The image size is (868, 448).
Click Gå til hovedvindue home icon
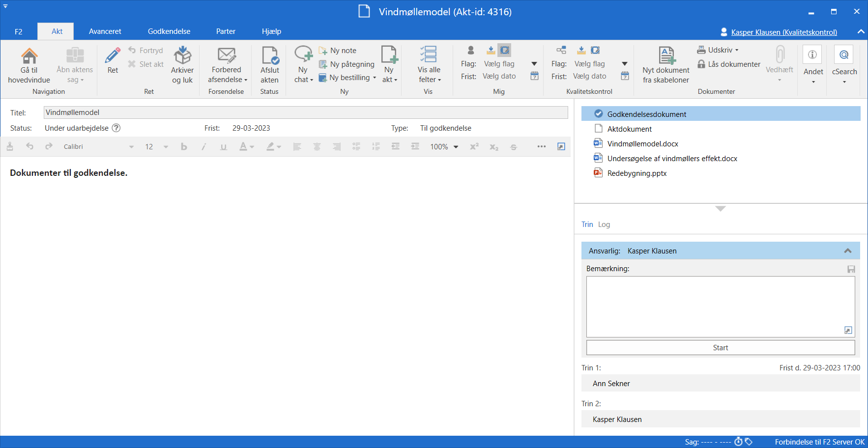(x=29, y=55)
